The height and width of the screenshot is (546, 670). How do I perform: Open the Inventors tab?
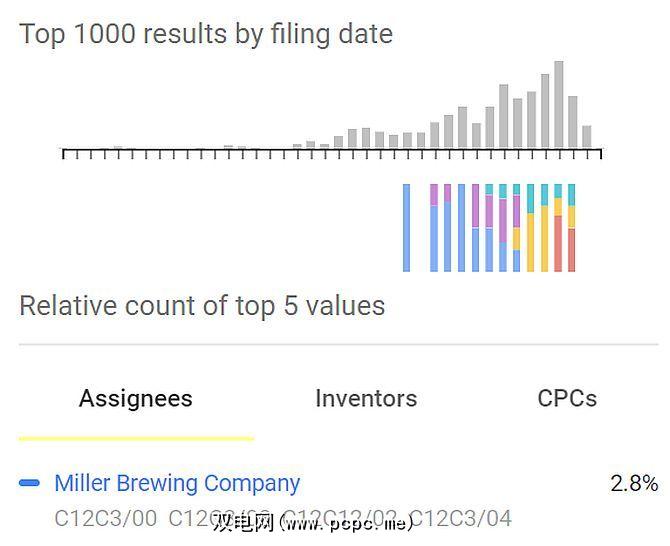(x=366, y=399)
